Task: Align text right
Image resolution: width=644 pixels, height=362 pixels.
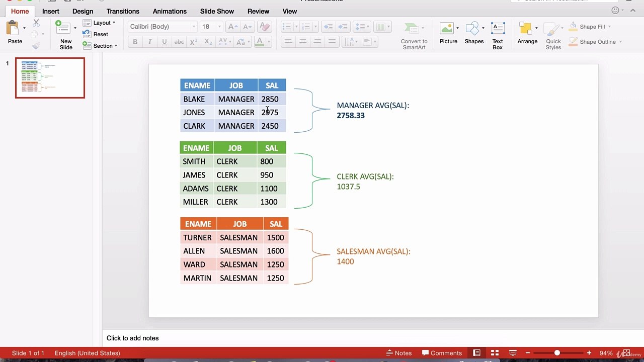Action: pos(317,42)
